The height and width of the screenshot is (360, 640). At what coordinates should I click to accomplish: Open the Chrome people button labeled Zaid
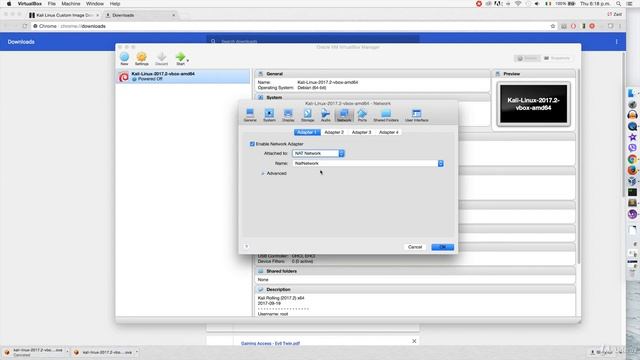(x=615, y=14)
